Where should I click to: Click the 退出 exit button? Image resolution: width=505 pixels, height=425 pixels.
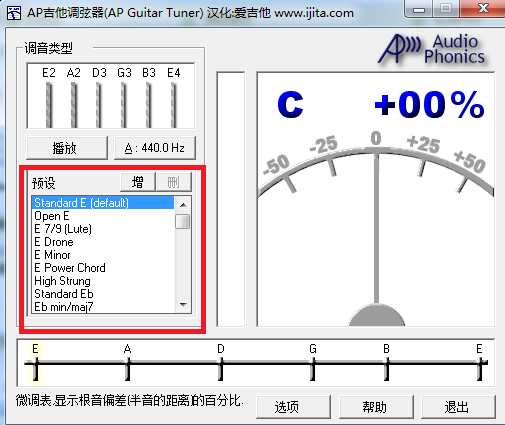coord(458,407)
